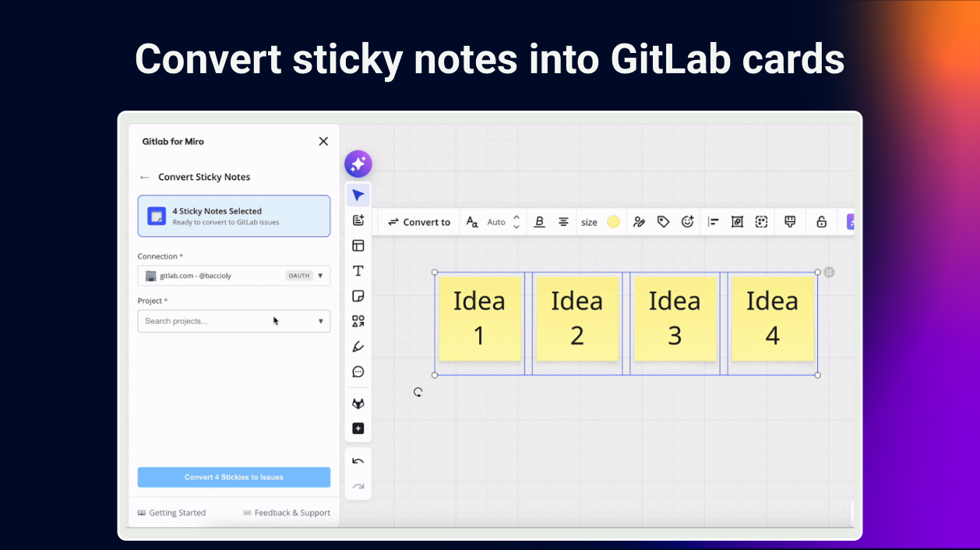Screen dimensions: 980x550
Task: Click the create frame icon
Action: (x=737, y=222)
